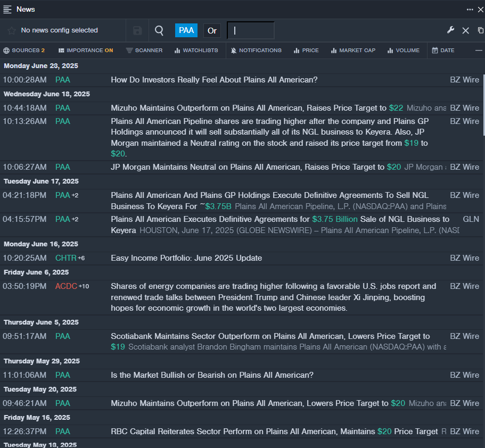485x448 pixels.
Task: Open the more options ellipsis menu
Action: [x=470, y=10]
